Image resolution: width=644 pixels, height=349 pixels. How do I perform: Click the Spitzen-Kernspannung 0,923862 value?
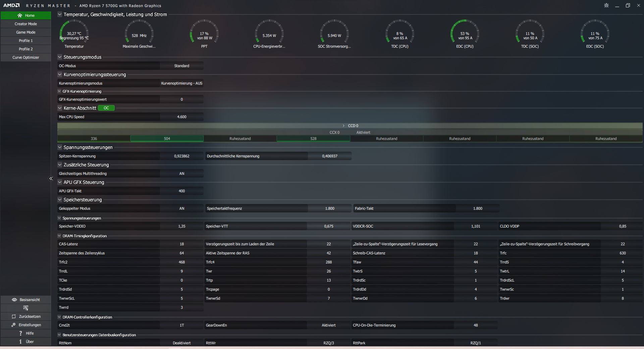(x=182, y=156)
